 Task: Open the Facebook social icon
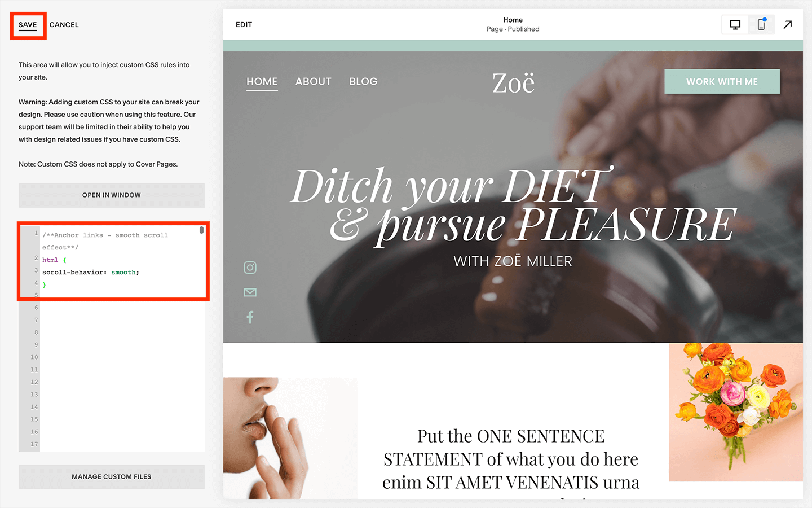[x=250, y=317]
